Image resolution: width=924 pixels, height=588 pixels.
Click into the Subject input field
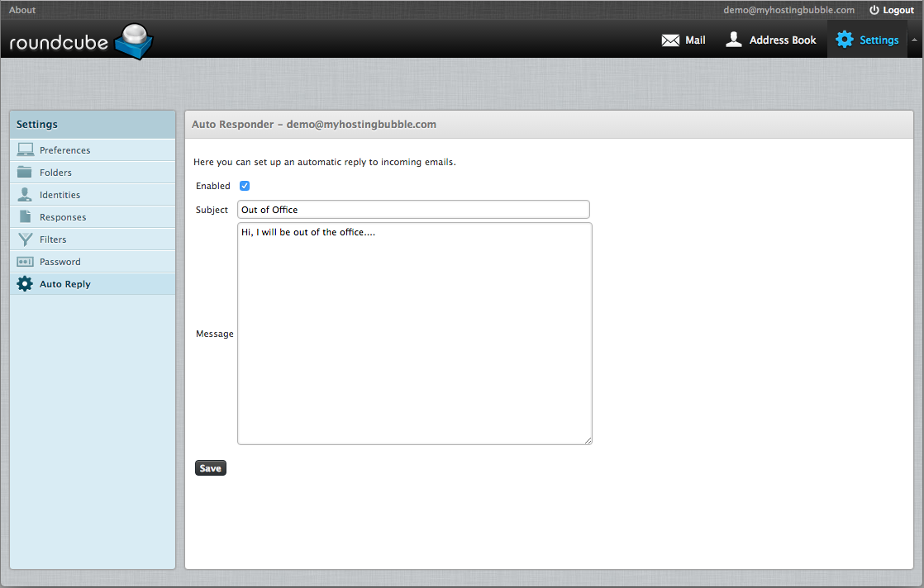tap(413, 210)
